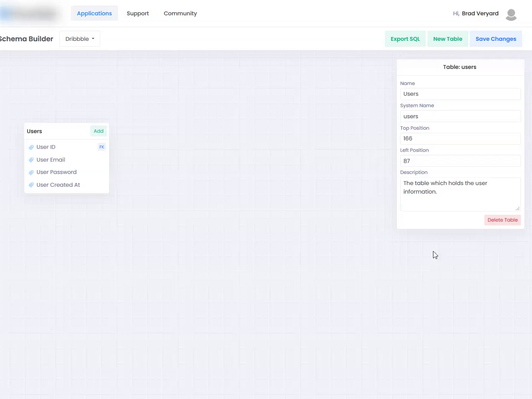Go to the Community page
This screenshot has width=532, height=399.
point(180,13)
